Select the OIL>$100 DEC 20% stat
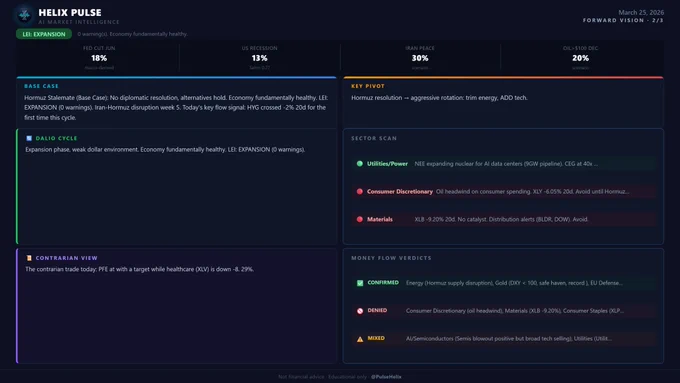This screenshot has width=680, height=383. 580,58
